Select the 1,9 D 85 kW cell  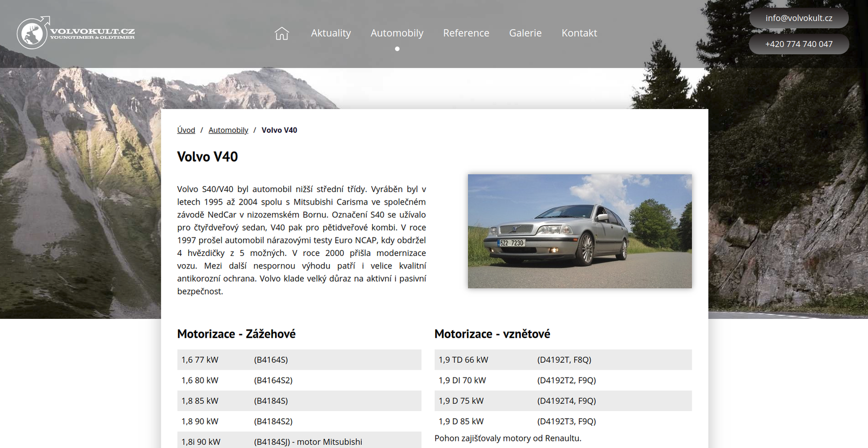coord(484,421)
